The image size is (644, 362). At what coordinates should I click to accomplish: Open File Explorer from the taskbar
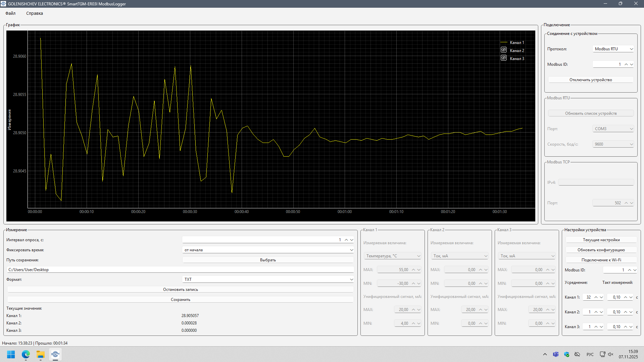pyautogui.click(x=41, y=354)
